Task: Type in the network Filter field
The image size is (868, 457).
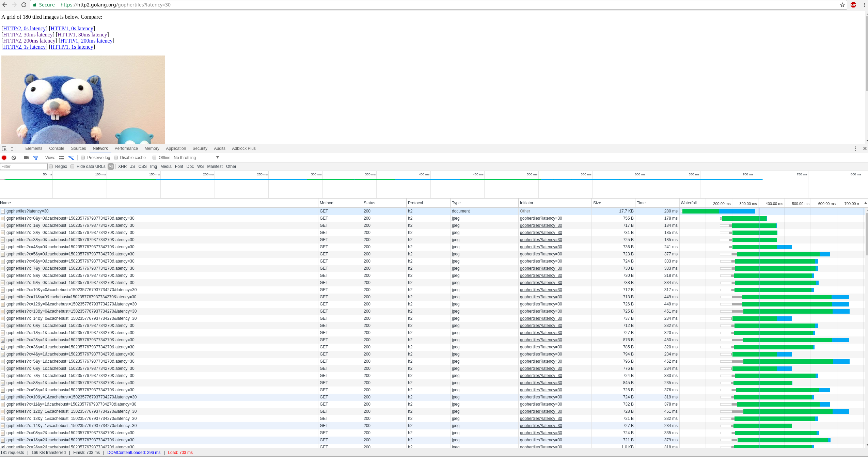Action: (x=23, y=167)
